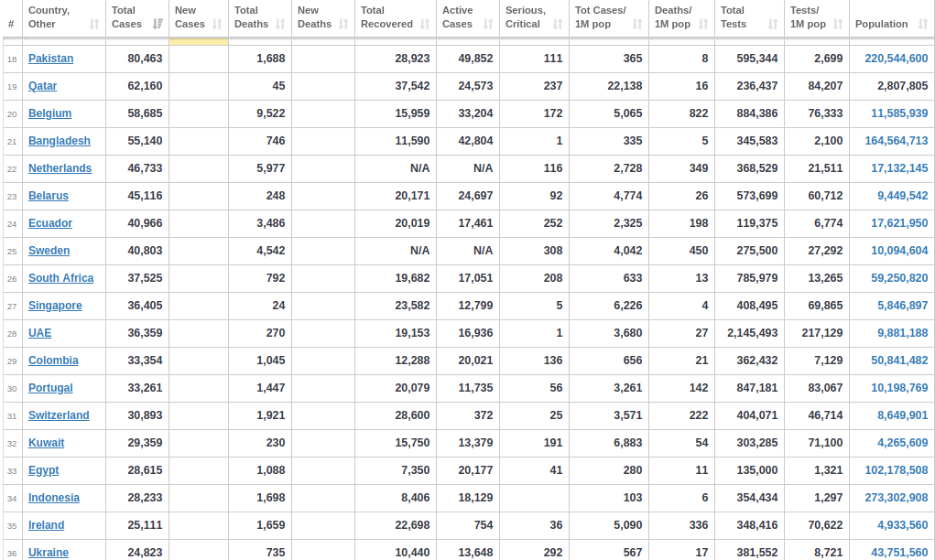Open UAE population link 9,881,188
The width and height of the screenshot is (935, 560).
click(902, 332)
